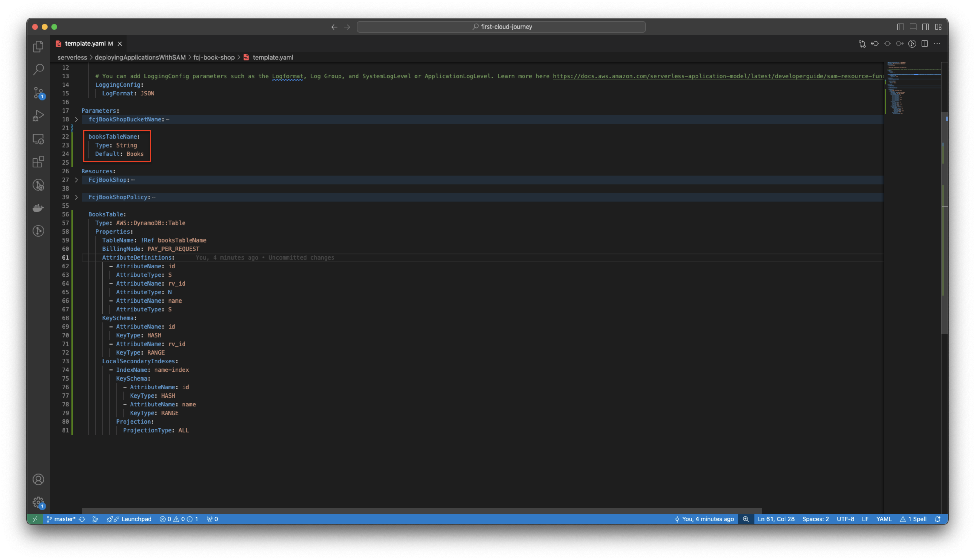Open Source Control view with one pending change
Screen dimensions: 975x560
[x=38, y=93]
